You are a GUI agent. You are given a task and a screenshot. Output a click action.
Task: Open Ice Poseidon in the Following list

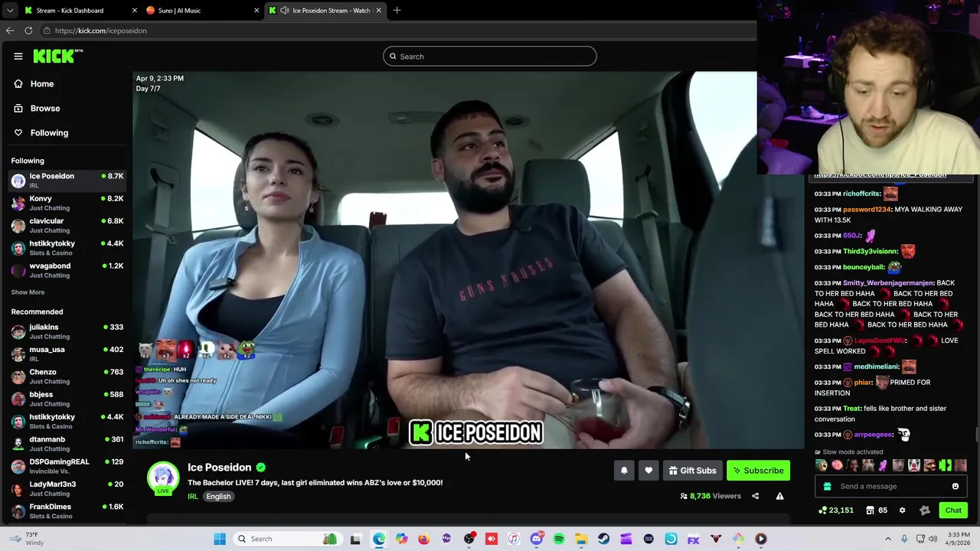coord(68,180)
